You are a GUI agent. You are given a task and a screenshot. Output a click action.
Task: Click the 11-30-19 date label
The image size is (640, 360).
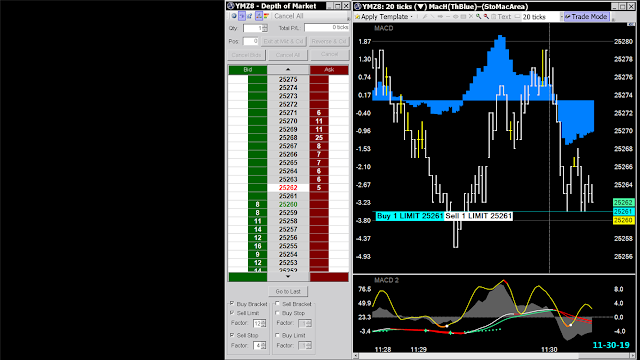611,345
